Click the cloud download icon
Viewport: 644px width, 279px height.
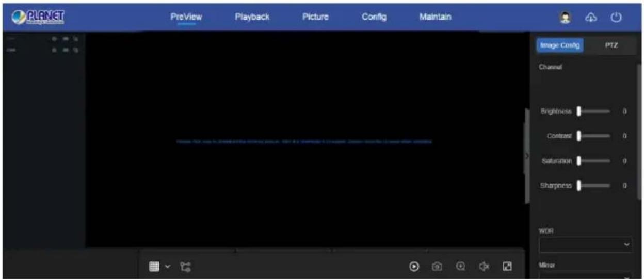pyautogui.click(x=590, y=17)
